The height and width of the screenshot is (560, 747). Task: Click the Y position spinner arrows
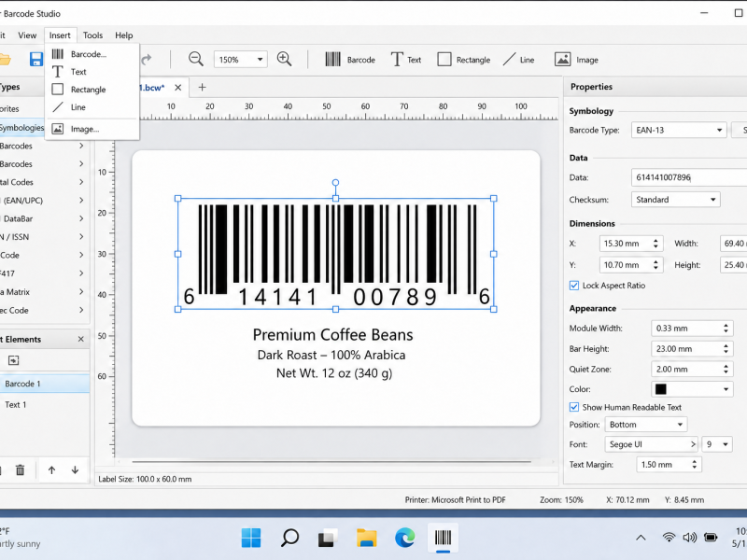[x=655, y=265]
